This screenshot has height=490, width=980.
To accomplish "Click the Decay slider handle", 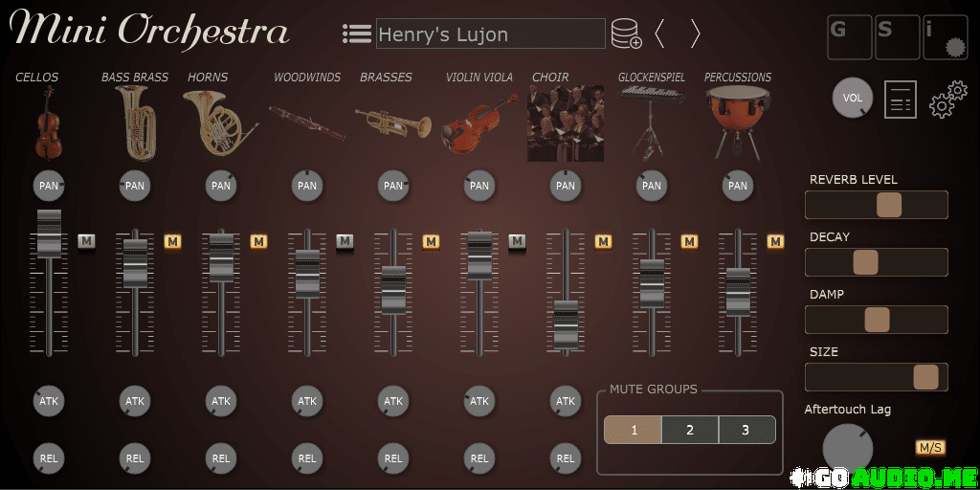I will click(x=865, y=262).
